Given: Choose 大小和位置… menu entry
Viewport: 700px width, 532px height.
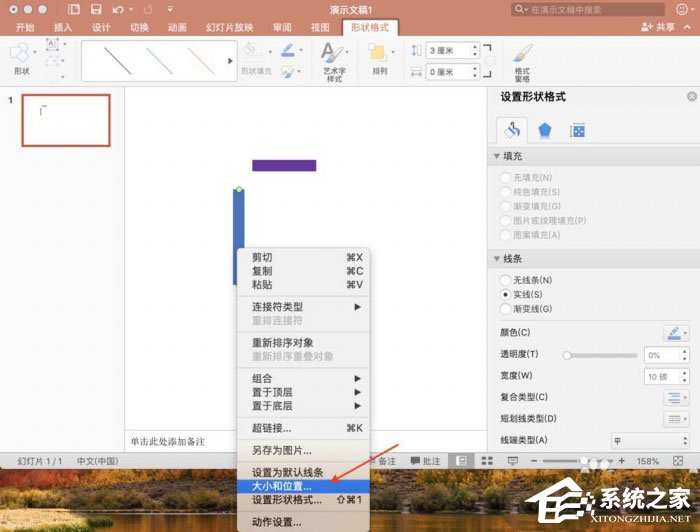Looking at the screenshot, I should pos(304,486).
